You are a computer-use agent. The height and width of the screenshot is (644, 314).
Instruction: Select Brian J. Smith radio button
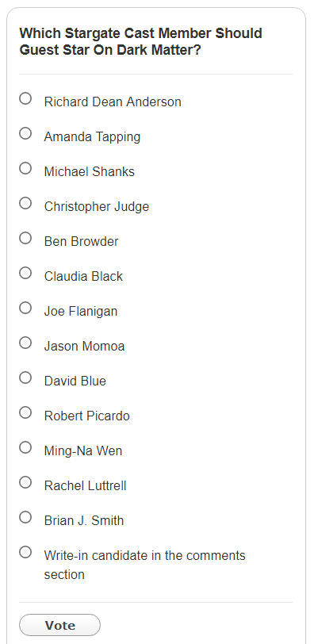click(25, 517)
